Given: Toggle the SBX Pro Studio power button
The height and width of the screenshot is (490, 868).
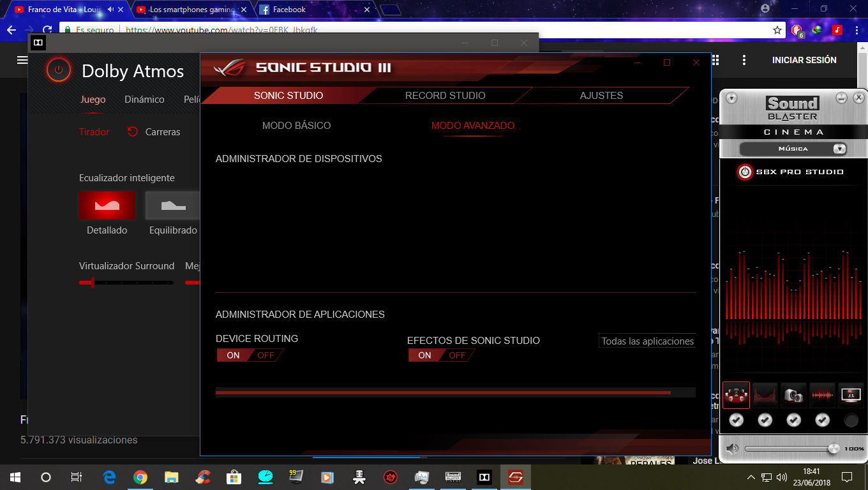Looking at the screenshot, I should coord(745,172).
